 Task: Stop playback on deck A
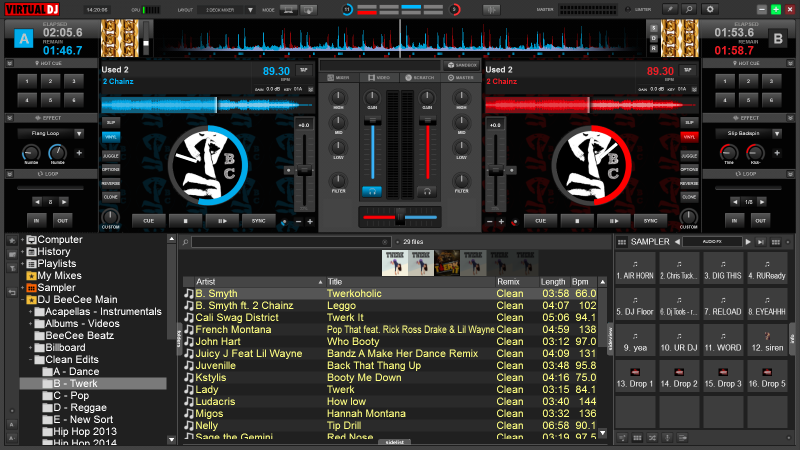coord(185,221)
